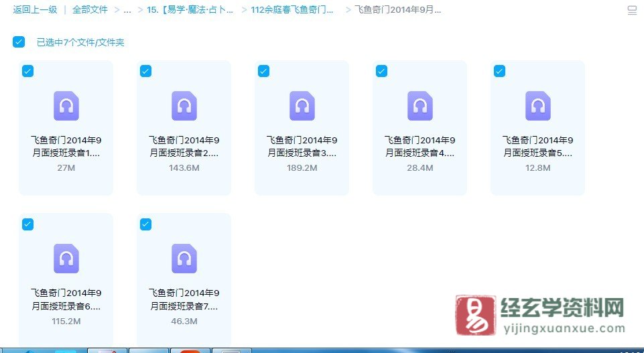Screen dimensions: 644x353
Task: Open audio icon of 面授班录音1 file
Action: click(66, 106)
